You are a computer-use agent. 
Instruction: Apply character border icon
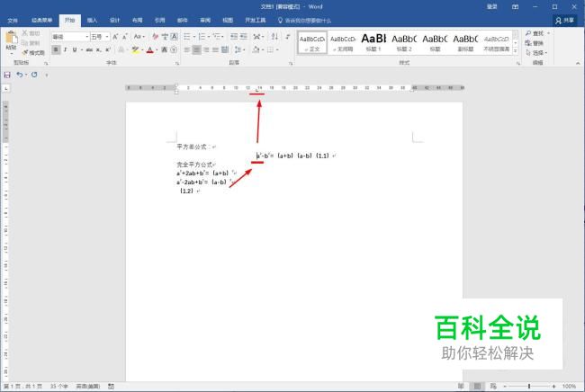click(x=174, y=37)
